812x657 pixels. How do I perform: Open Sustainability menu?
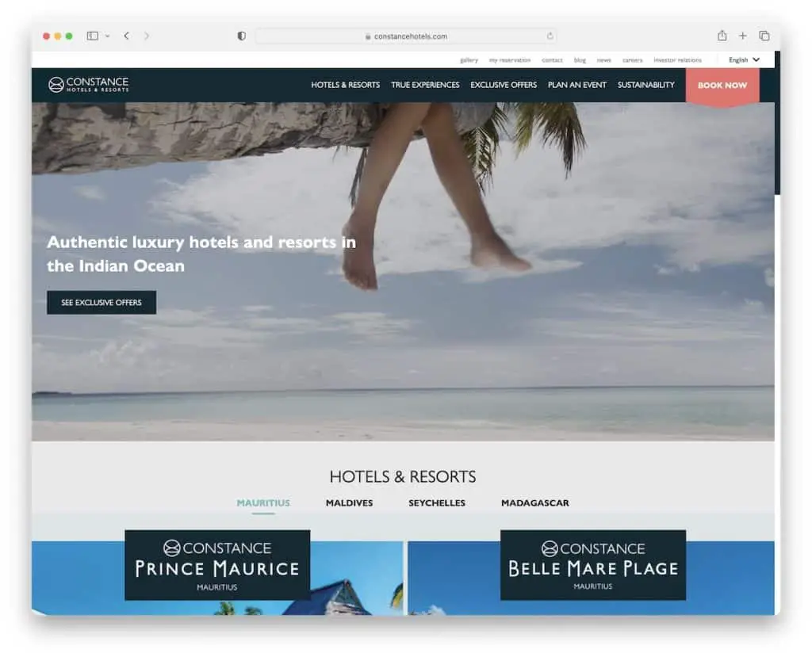tap(645, 85)
